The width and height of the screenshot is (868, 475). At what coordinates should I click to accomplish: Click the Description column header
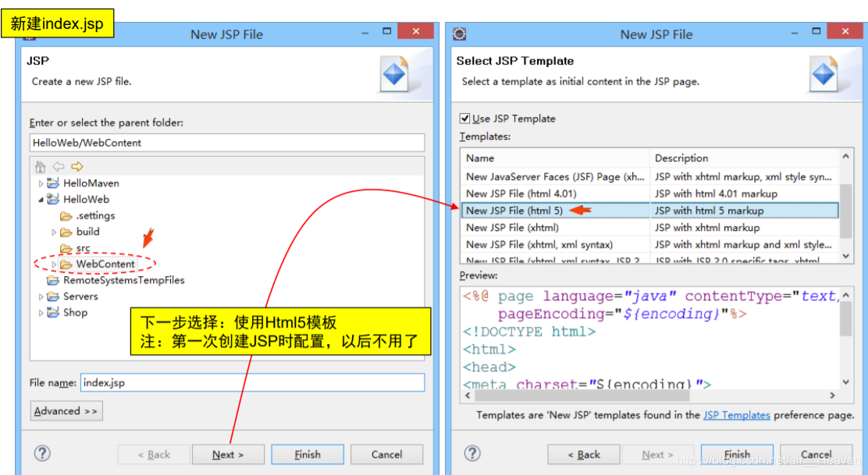pos(744,158)
